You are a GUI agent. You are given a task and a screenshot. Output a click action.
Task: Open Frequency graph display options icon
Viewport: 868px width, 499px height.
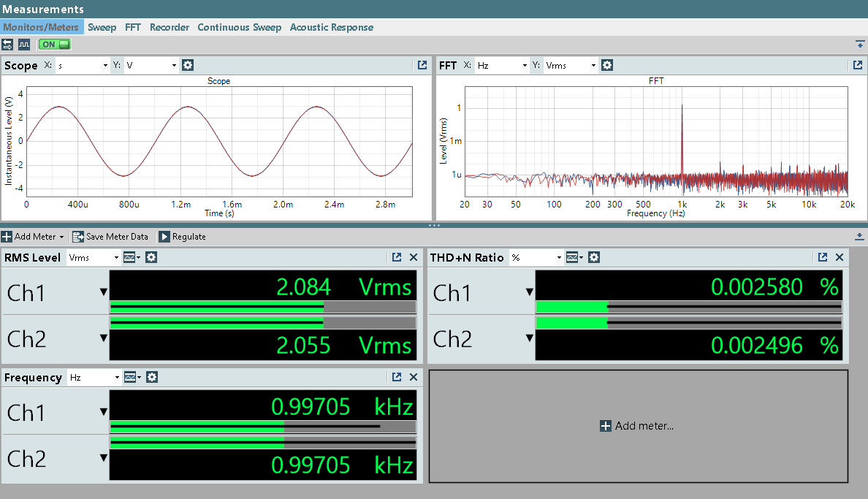132,378
